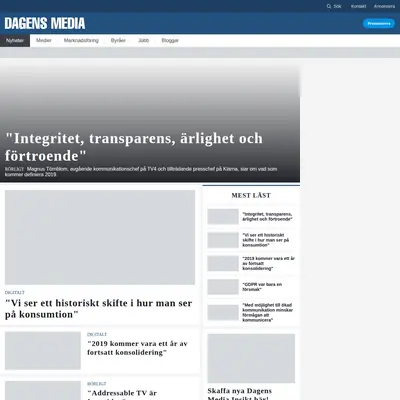Open hero headline "Integritet, transparens, ärlighet och förtroende"

(x=134, y=147)
